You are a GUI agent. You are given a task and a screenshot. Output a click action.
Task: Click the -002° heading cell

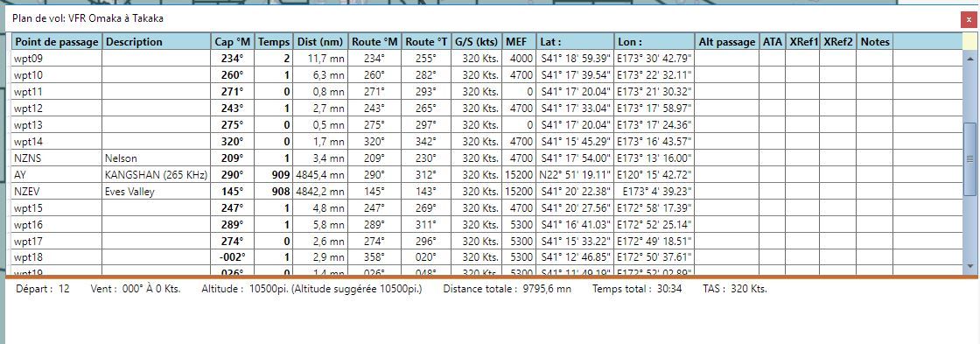[233, 257]
